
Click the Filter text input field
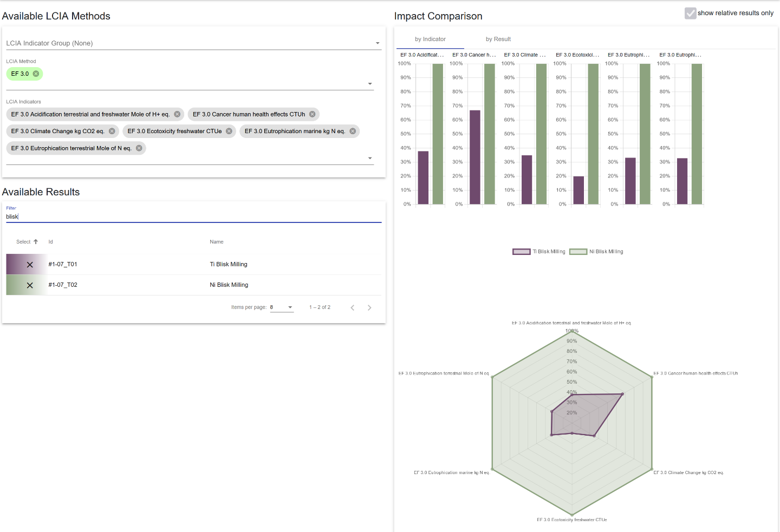pos(193,216)
